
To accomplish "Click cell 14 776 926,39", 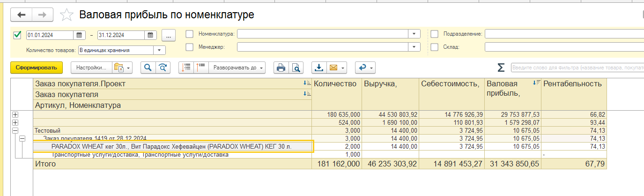I will pos(452,115).
